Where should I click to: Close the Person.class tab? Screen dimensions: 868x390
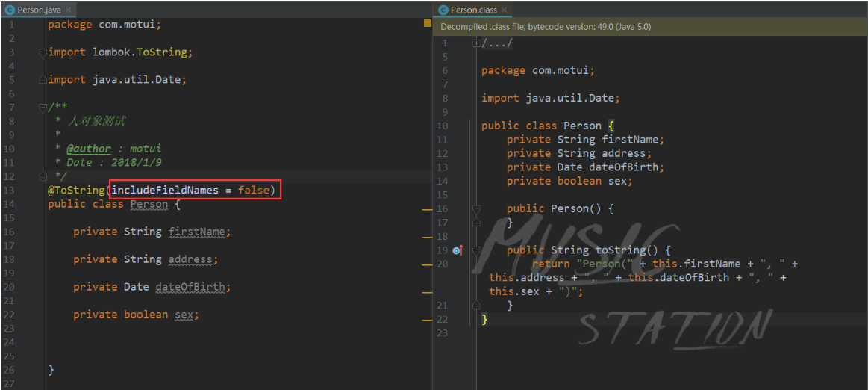pyautogui.click(x=504, y=10)
